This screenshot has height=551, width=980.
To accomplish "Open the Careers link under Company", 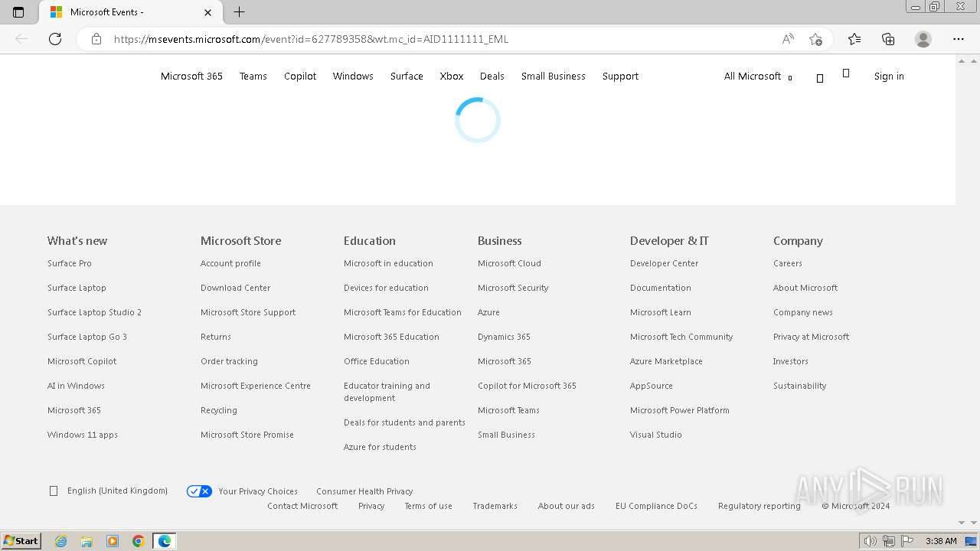I will (x=788, y=263).
